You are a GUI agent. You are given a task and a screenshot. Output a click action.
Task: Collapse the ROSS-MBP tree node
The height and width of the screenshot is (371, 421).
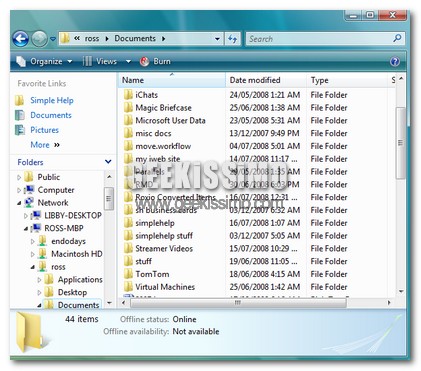pos(26,229)
